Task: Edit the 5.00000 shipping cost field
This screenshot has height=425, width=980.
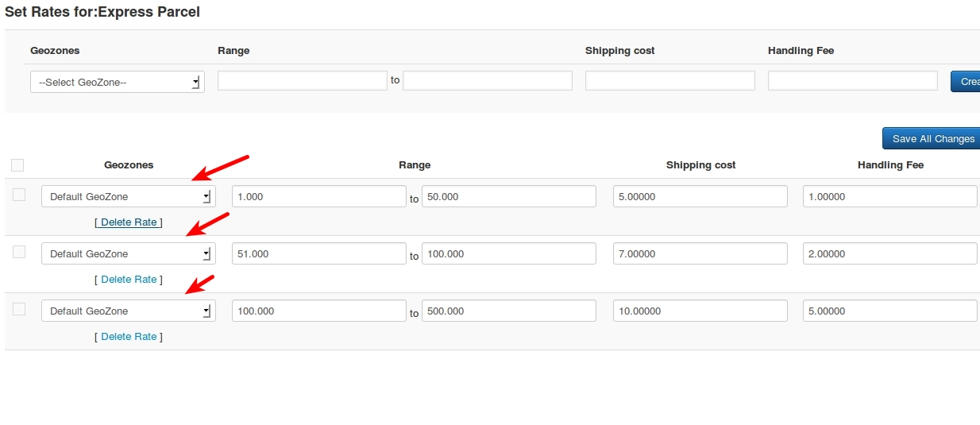Action: 700,196
